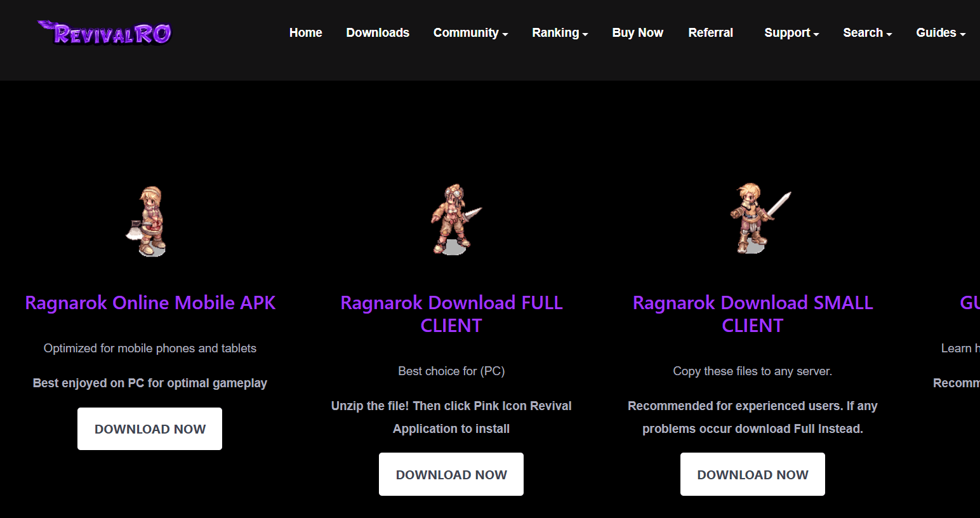Image resolution: width=980 pixels, height=518 pixels.
Task: Click the RevivalRO logo
Action: pyautogui.click(x=105, y=33)
